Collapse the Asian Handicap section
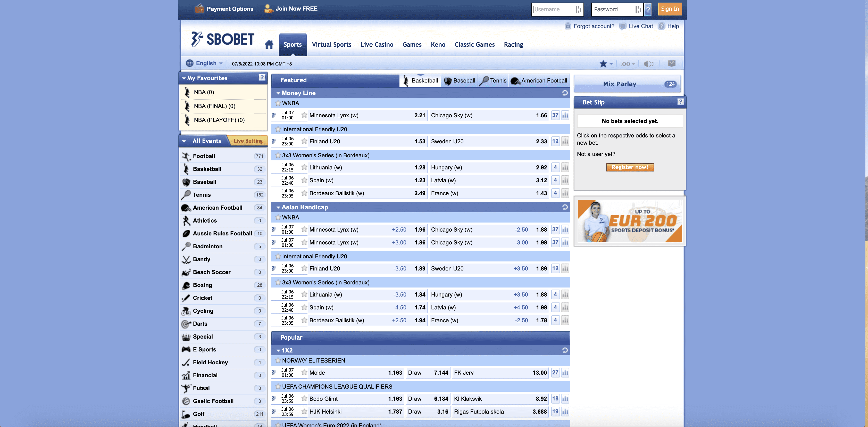 [x=278, y=207]
